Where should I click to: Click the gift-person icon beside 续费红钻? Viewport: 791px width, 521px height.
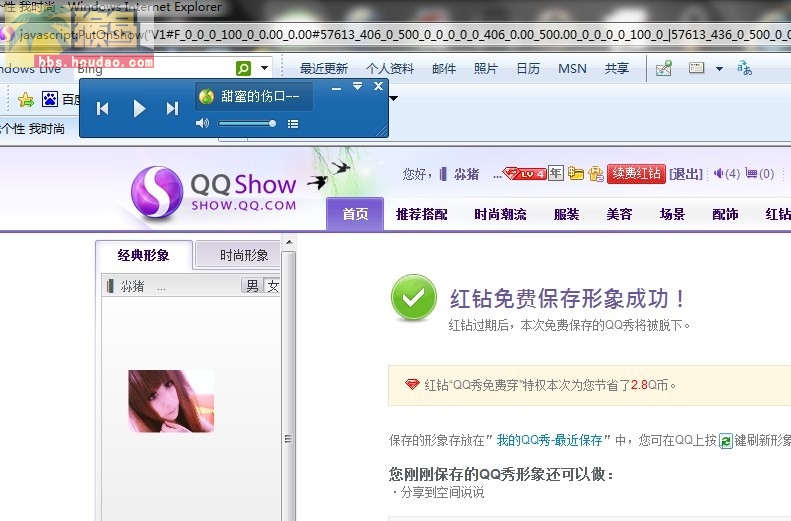[596, 174]
